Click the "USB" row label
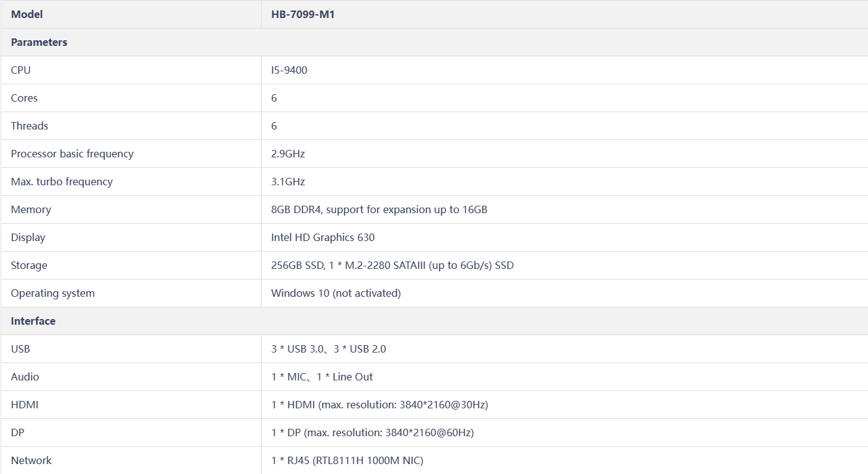 (x=20, y=349)
